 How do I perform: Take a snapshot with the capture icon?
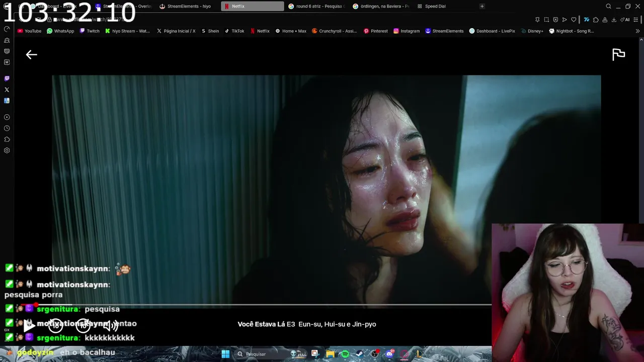pyautogui.click(x=546, y=20)
